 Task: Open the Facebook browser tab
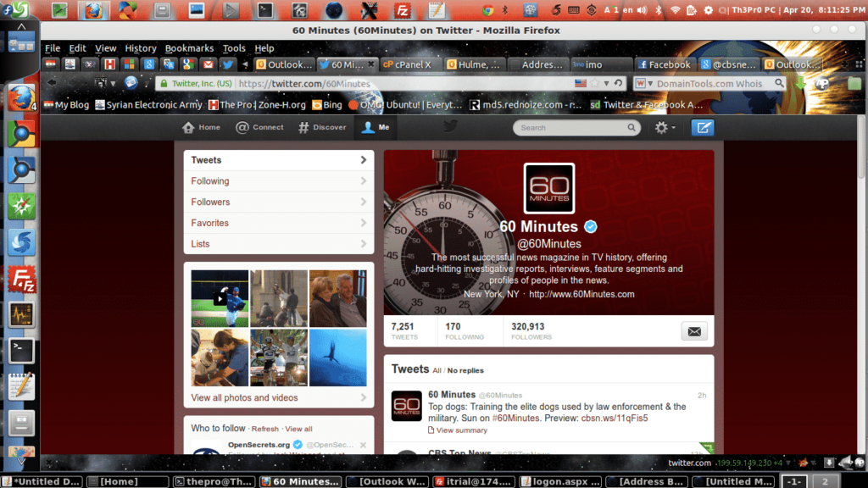pos(664,64)
